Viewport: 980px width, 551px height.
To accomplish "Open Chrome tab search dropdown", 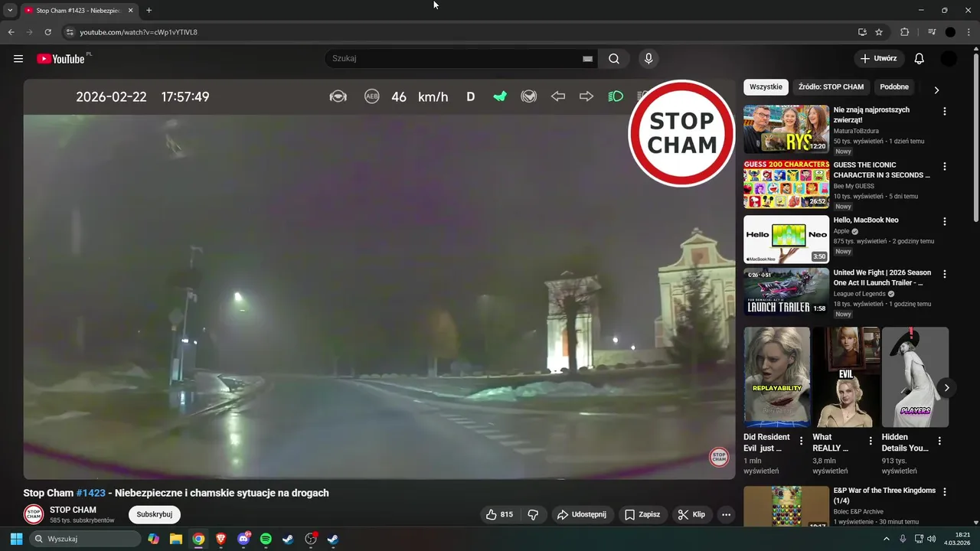I will (x=10, y=11).
